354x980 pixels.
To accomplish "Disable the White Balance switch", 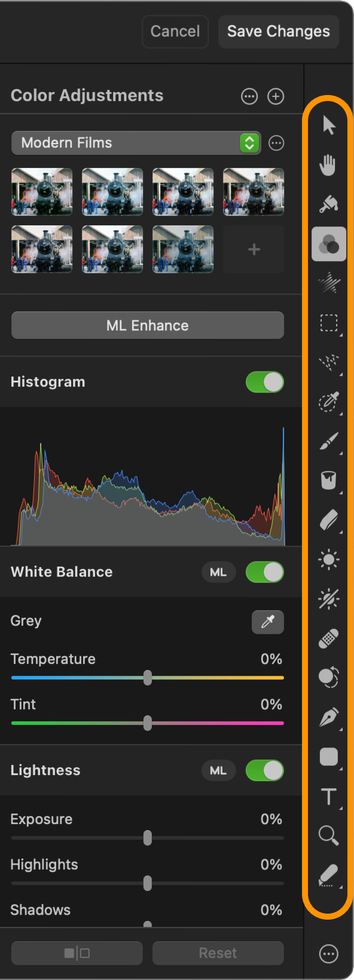I will pos(265,572).
